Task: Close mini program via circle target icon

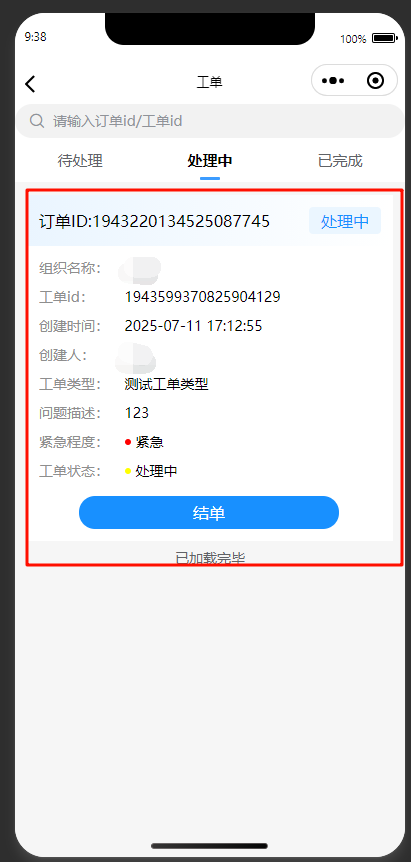Action: point(375,81)
